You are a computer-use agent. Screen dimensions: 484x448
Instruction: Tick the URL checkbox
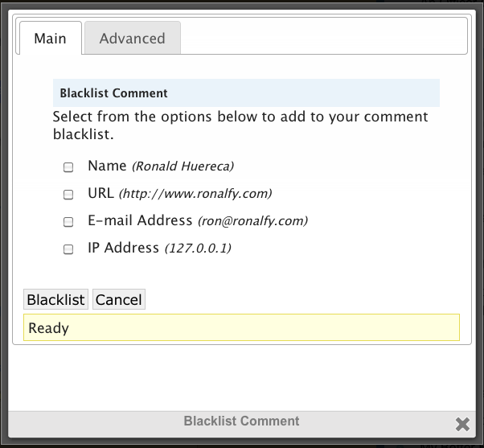click(68, 195)
